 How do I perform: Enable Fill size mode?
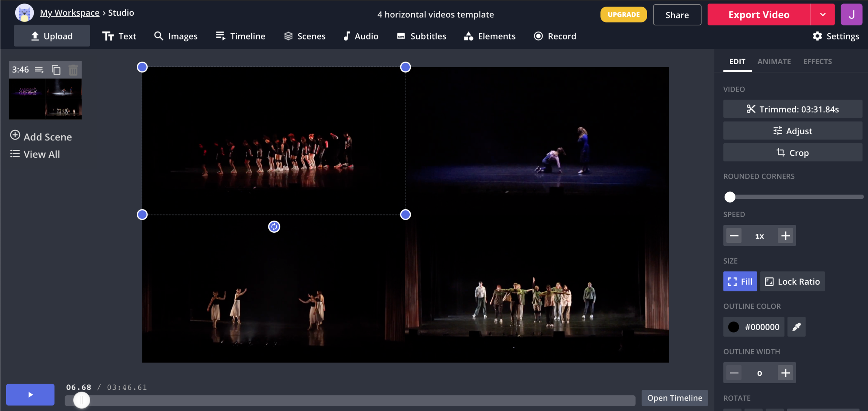[740, 281]
